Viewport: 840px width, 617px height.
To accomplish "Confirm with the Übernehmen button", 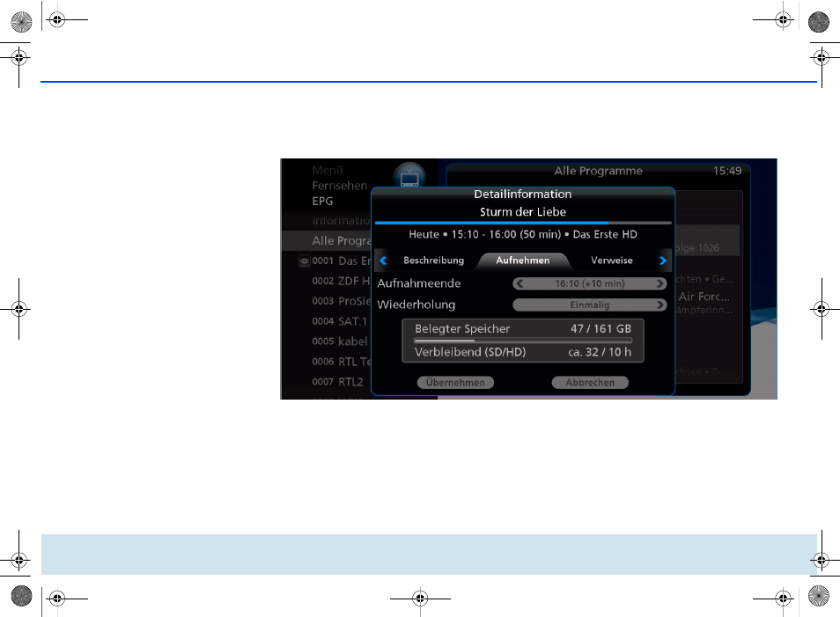I will 455,382.
